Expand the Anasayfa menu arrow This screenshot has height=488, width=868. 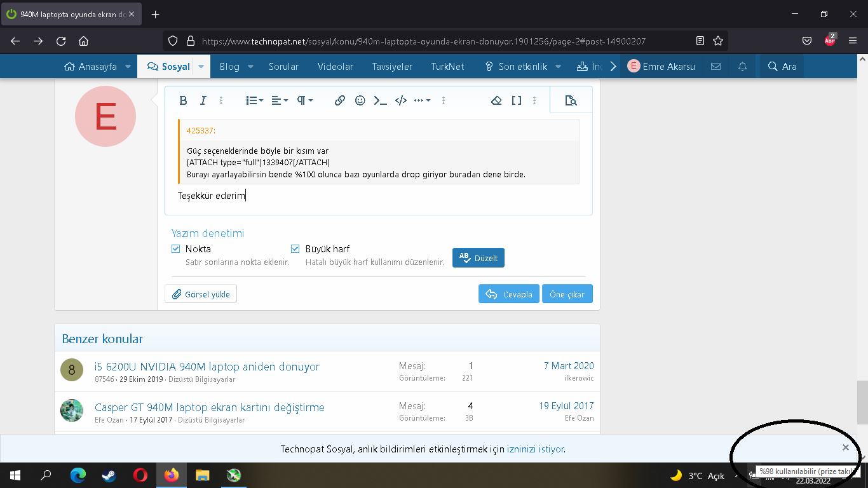click(x=128, y=66)
